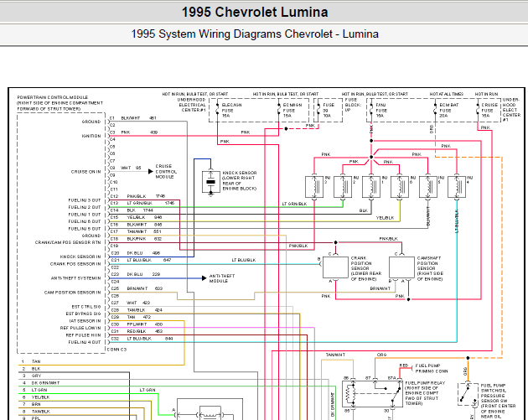Click the '1995 Chevrolet Lumina' title
The height and width of the screenshot is (420, 528).
coord(255,12)
